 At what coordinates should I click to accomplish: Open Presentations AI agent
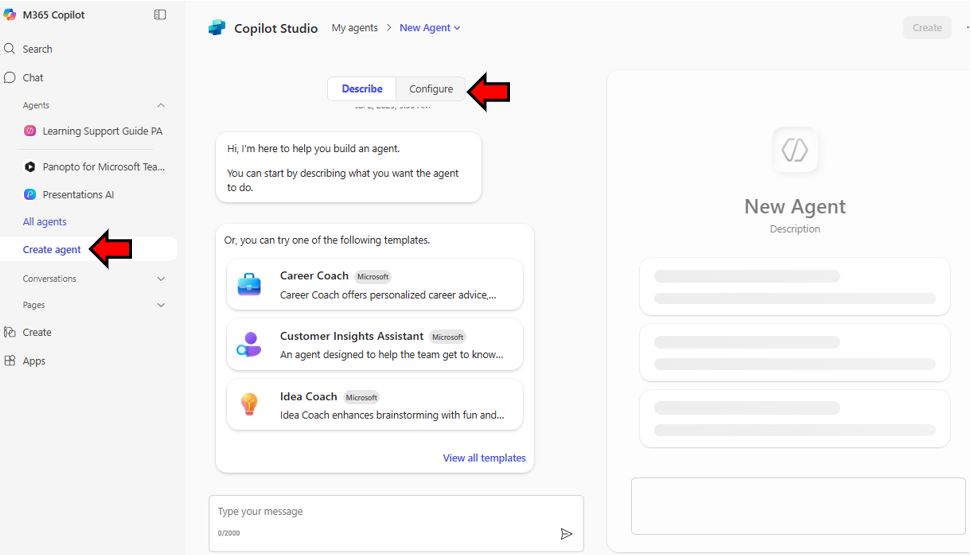78,194
